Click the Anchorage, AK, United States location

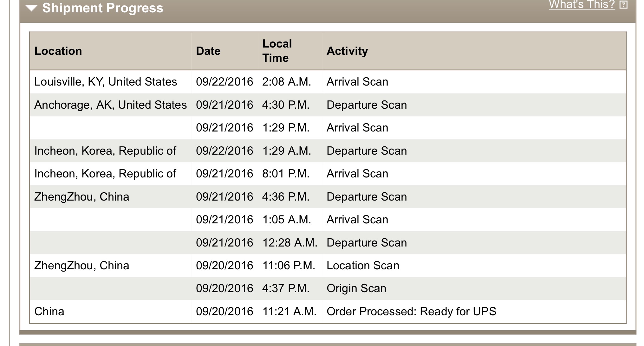(x=110, y=105)
